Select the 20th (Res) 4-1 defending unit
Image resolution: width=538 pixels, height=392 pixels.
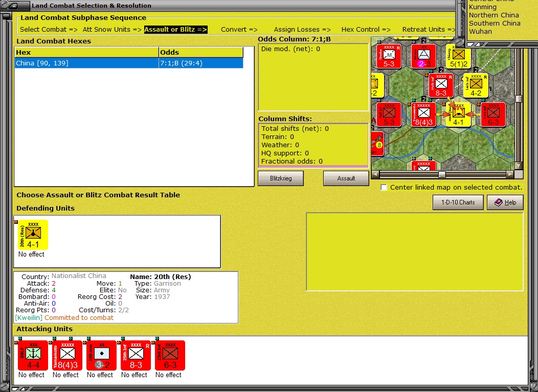point(33,235)
